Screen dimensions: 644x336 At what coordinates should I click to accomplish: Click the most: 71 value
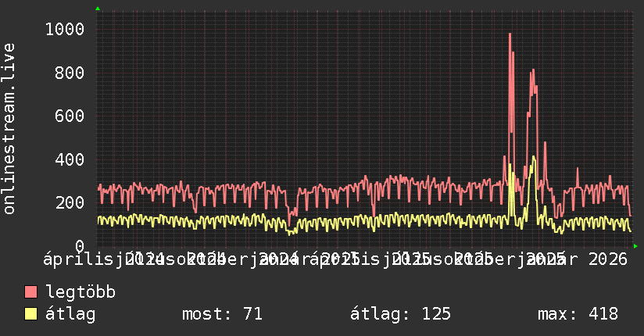(x=222, y=314)
